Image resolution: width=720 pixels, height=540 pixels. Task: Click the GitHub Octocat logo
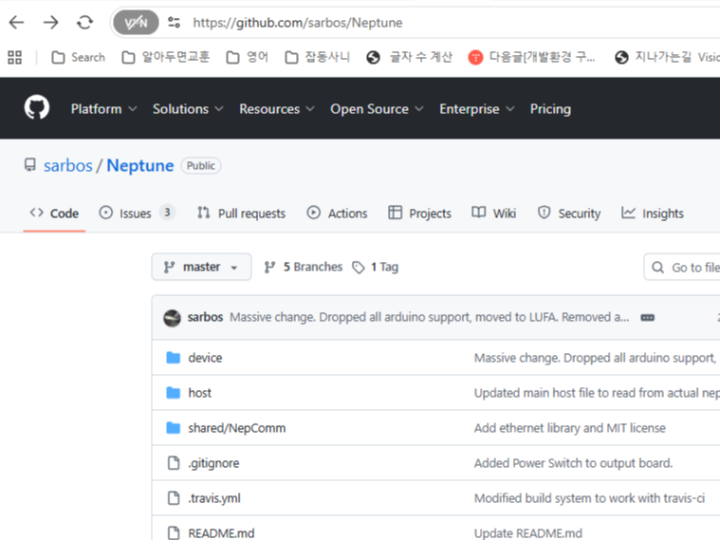point(37,108)
